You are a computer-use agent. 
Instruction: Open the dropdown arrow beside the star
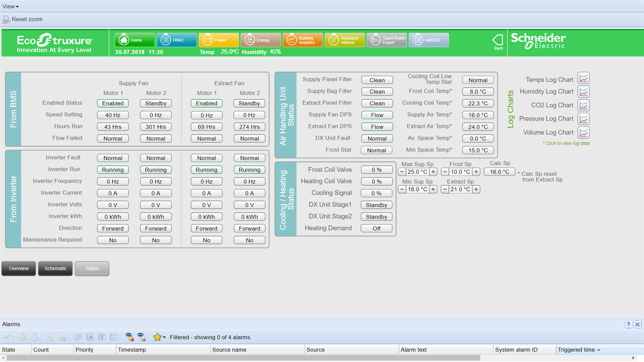coord(164,337)
